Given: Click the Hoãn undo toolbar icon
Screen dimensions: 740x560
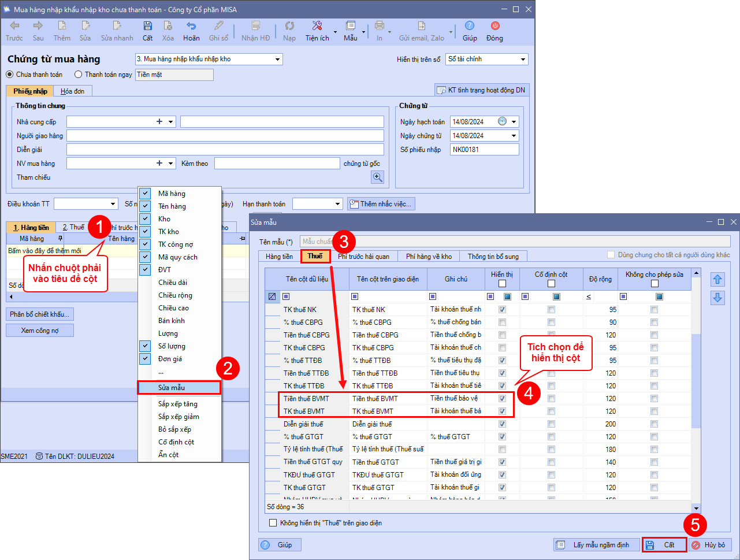Looking at the screenshot, I should tap(191, 26).
